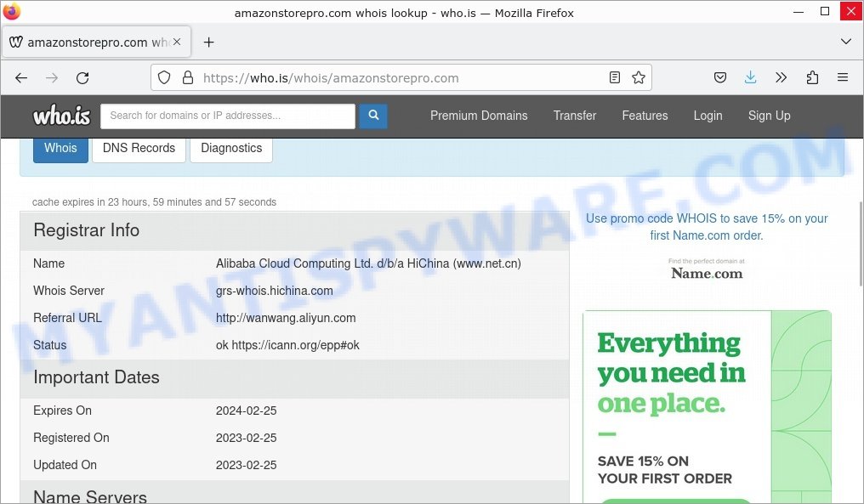
Task: Open the Firefox hamburger menu
Action: click(843, 77)
